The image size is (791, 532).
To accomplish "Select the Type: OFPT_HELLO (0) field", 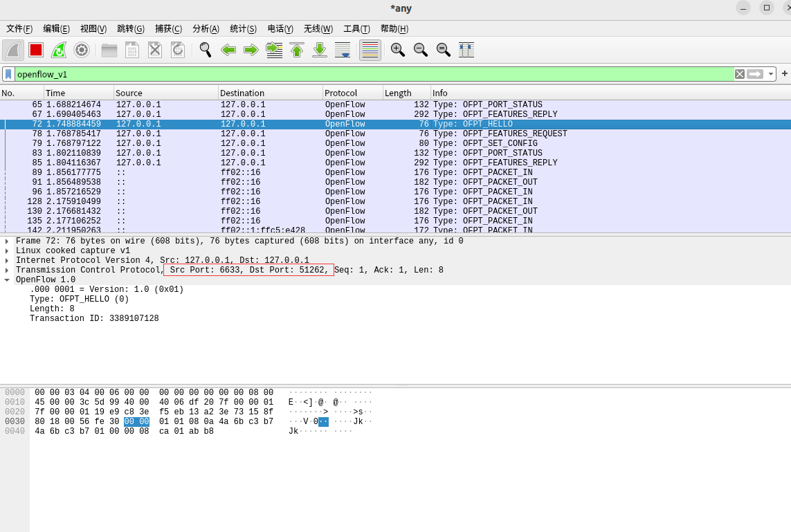I will click(x=79, y=299).
